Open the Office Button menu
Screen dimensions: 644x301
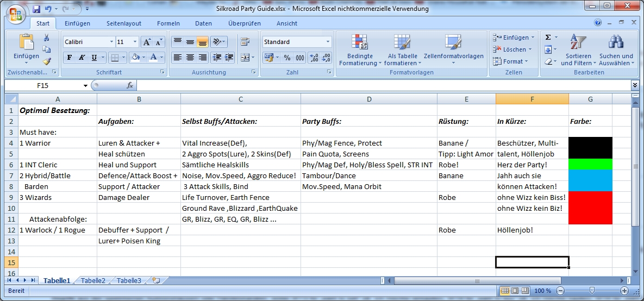[x=15, y=14]
